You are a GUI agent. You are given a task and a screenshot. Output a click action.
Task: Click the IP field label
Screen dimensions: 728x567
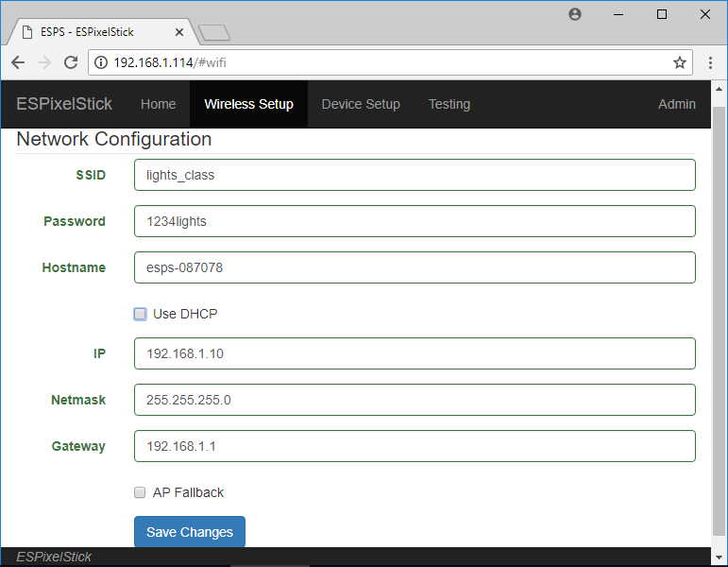[x=99, y=353]
